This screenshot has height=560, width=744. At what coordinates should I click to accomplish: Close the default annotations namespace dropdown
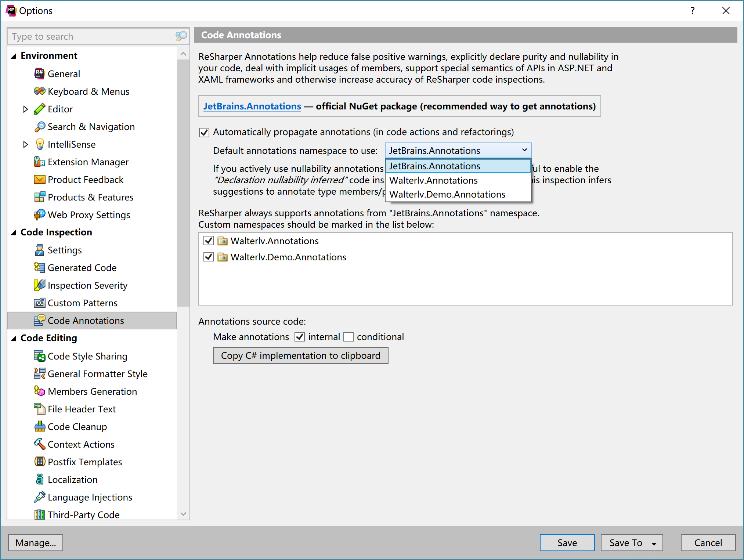(x=524, y=151)
